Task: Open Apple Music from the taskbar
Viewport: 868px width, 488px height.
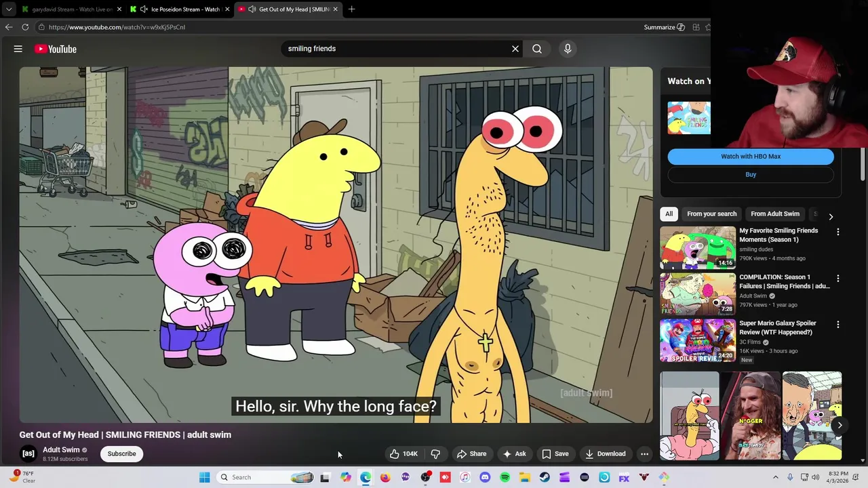Action: pos(465,477)
